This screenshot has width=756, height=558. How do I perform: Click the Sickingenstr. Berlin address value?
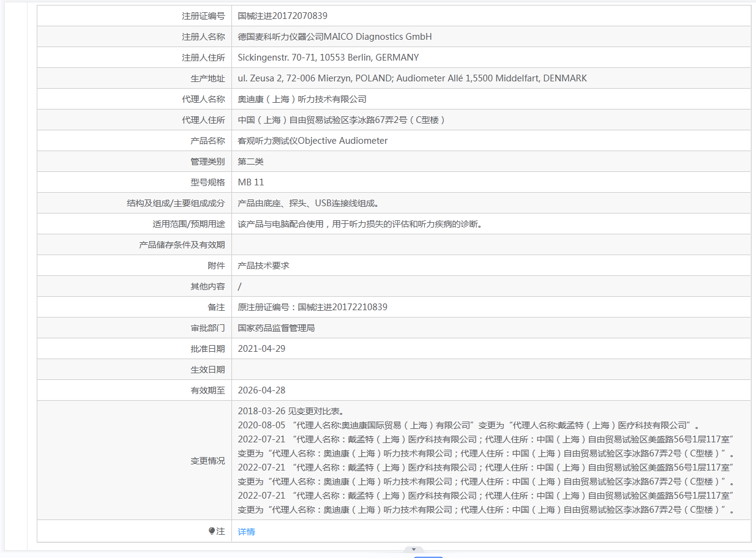[328, 58]
